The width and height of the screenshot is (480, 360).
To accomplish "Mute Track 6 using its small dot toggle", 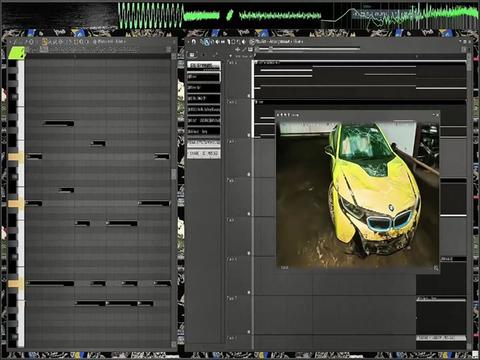I will point(249,292).
